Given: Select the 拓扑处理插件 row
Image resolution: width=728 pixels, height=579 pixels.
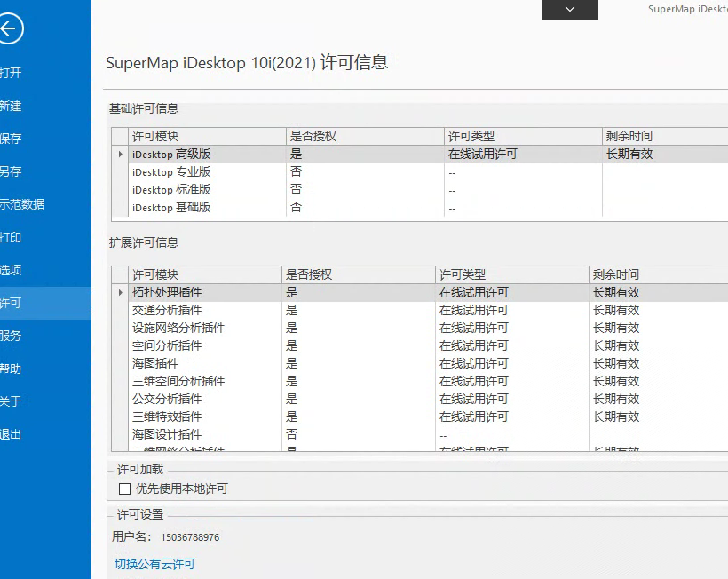Looking at the screenshot, I should (x=420, y=292).
